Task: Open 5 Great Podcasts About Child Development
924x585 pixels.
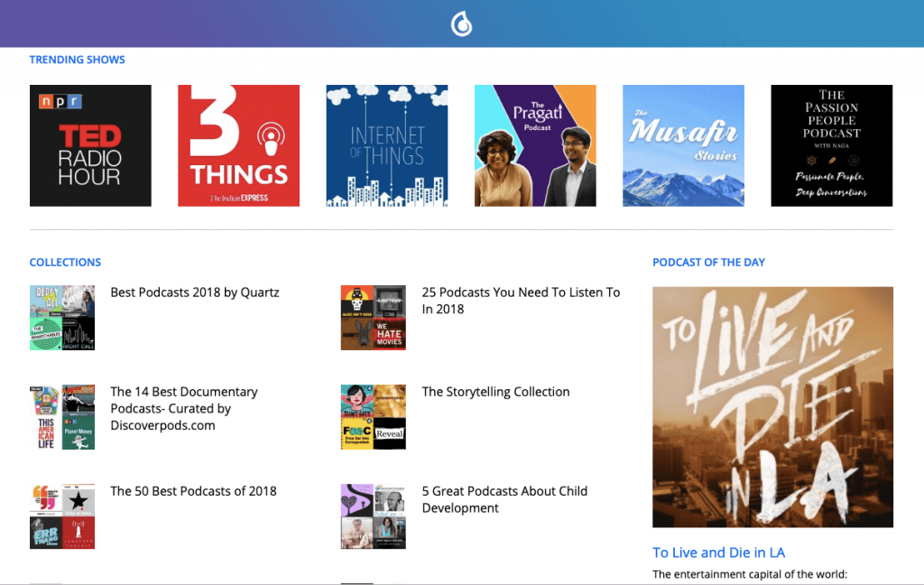Action: (504, 499)
